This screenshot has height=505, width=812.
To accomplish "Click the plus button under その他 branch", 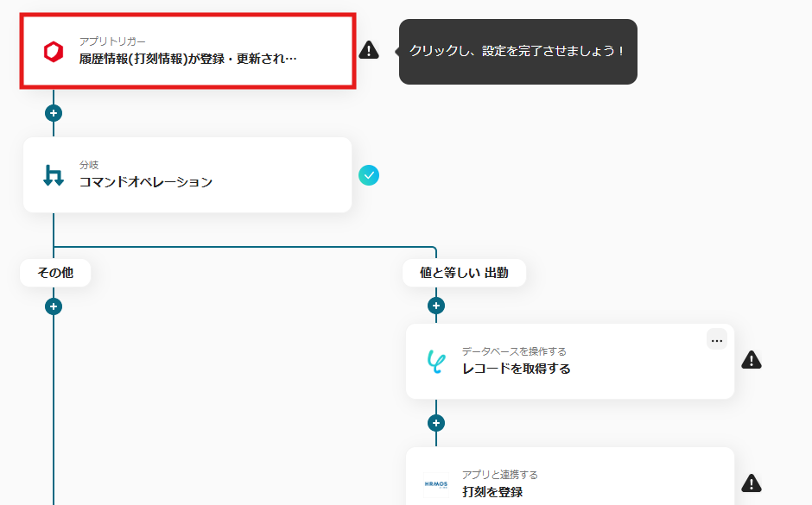I will point(54,304).
